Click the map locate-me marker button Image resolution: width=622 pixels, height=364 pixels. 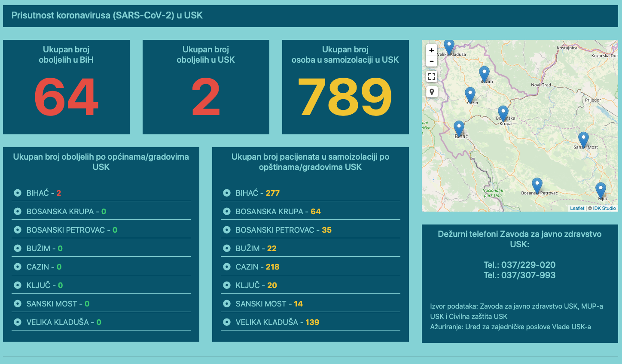pyautogui.click(x=432, y=92)
